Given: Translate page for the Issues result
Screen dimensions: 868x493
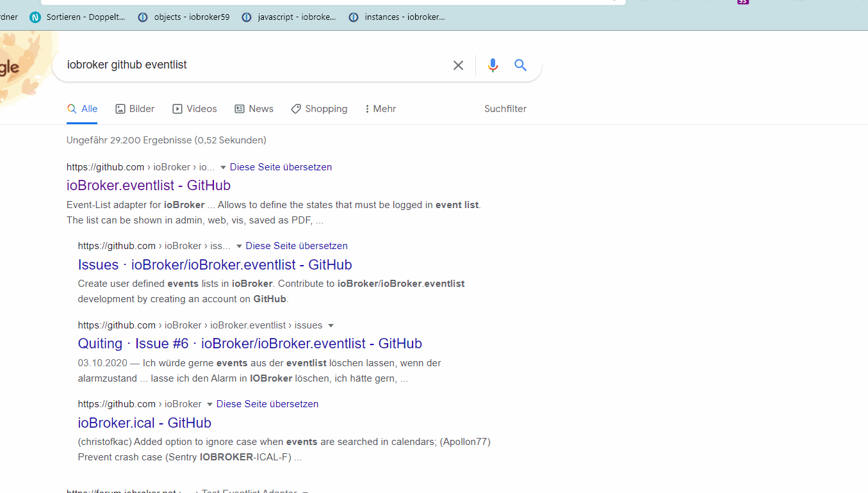Looking at the screenshot, I should (297, 246).
